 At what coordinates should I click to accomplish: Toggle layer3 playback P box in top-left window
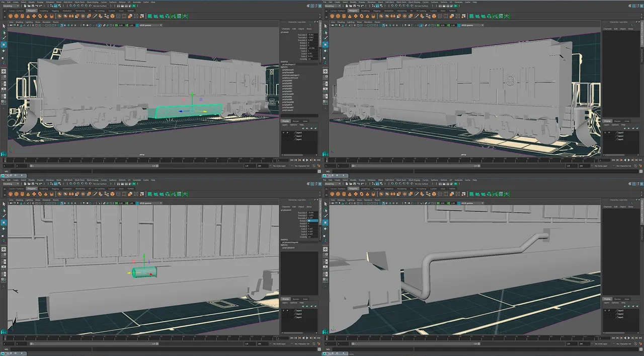287,132
